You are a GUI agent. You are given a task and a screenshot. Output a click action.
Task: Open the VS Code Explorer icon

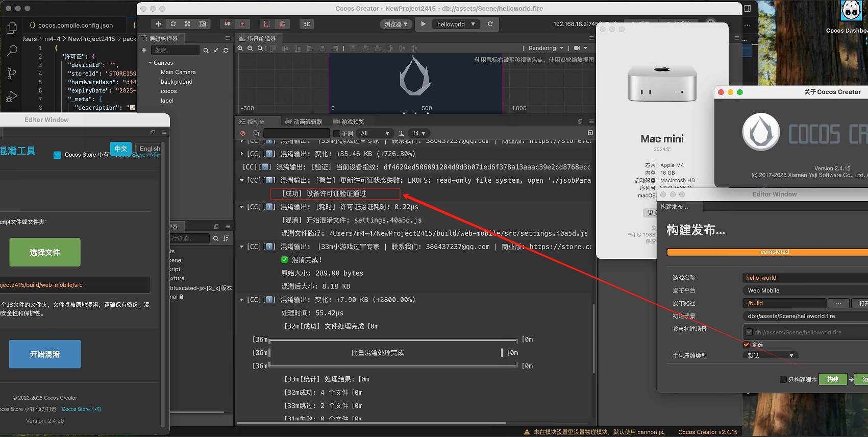[x=12, y=28]
